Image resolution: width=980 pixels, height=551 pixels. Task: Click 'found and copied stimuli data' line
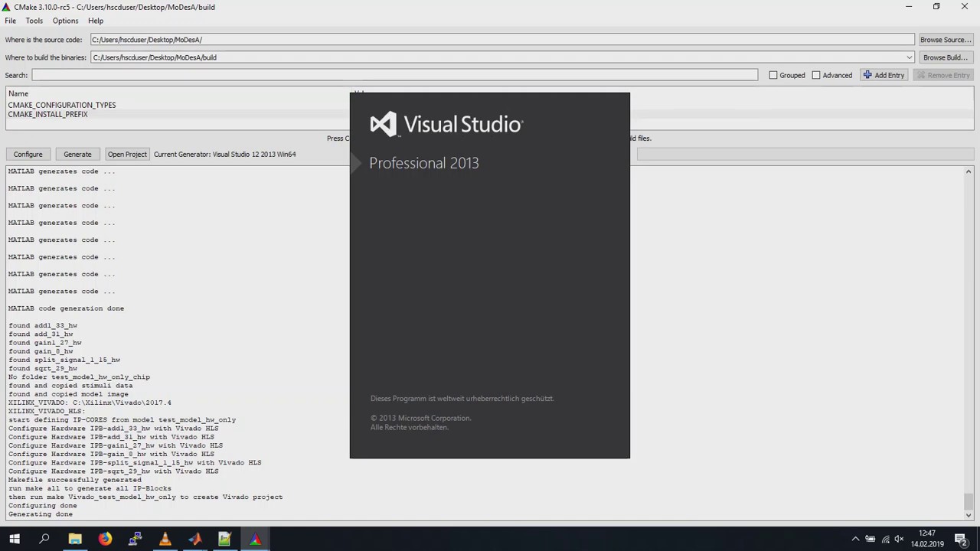pos(70,386)
